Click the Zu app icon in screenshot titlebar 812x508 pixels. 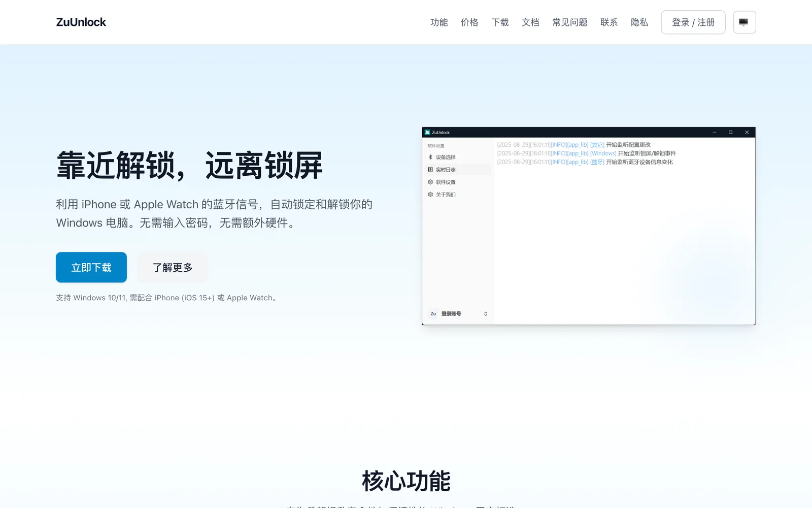(427, 133)
